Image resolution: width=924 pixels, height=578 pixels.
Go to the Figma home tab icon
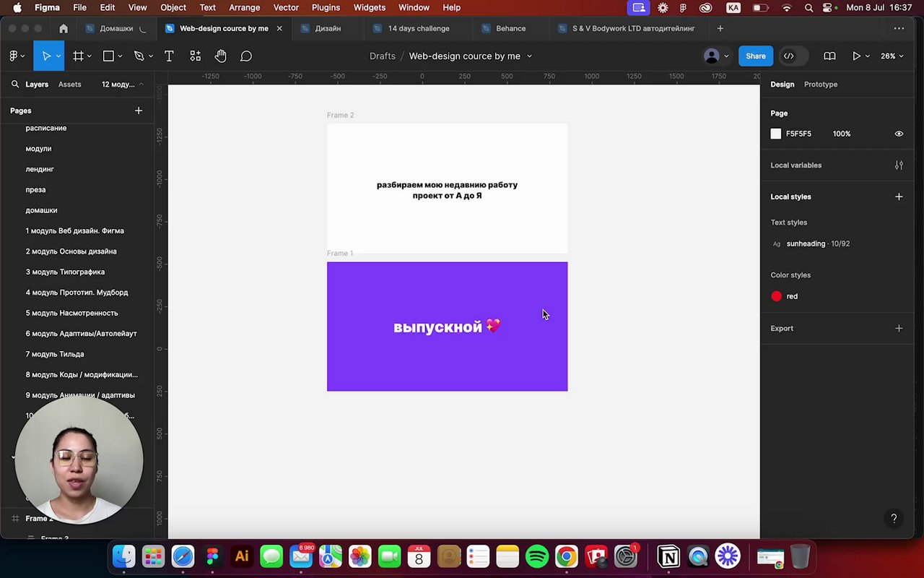tap(64, 28)
